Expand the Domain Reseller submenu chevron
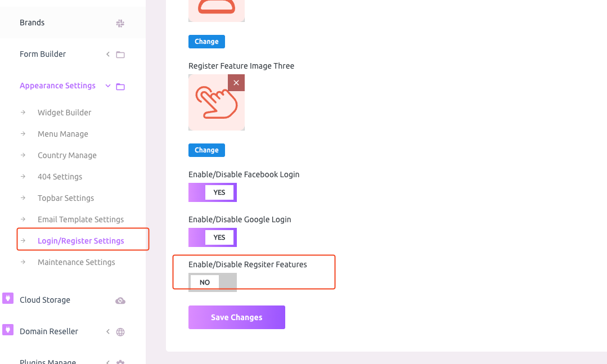This screenshot has width=607, height=364. 108,331
